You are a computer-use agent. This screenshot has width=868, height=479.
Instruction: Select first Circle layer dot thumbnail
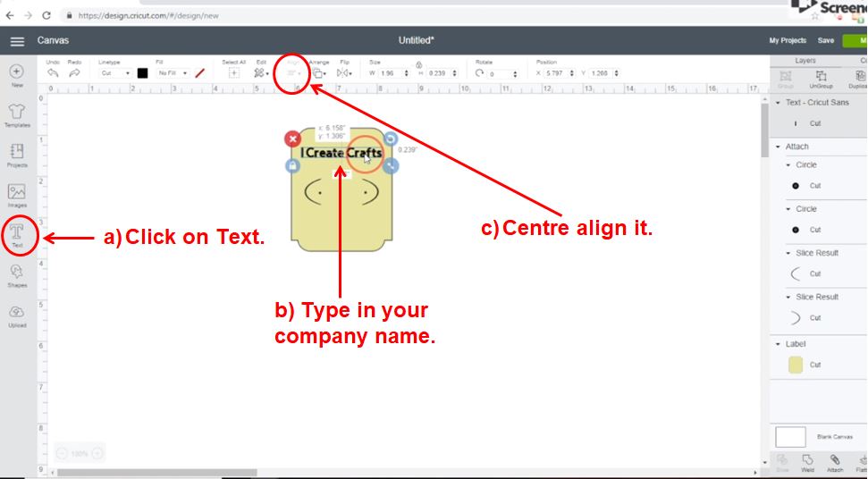click(x=796, y=186)
